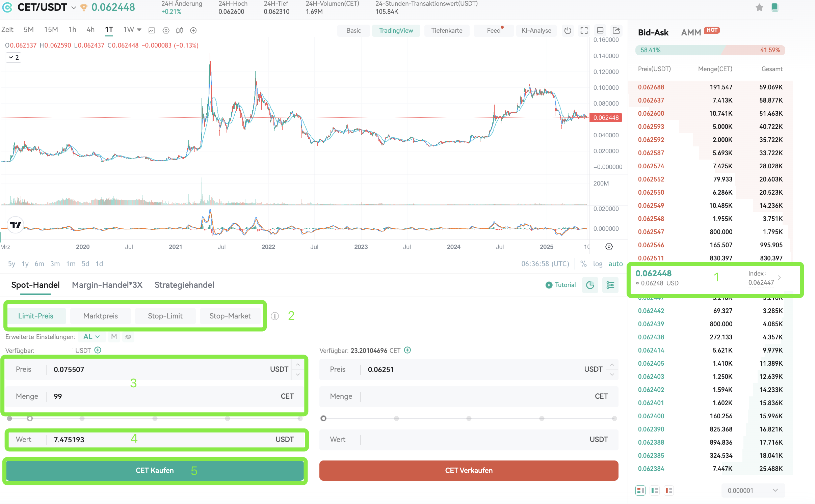This screenshot has height=504, width=815.
Task: Decrease sell price with down stepper
Action: click(612, 374)
